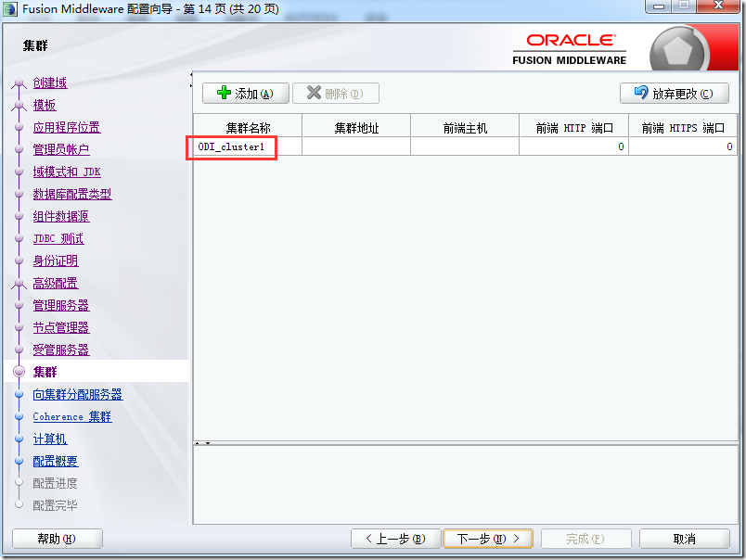746x560 pixels.
Task: Click the 前端主机 column header
Action: (x=465, y=126)
